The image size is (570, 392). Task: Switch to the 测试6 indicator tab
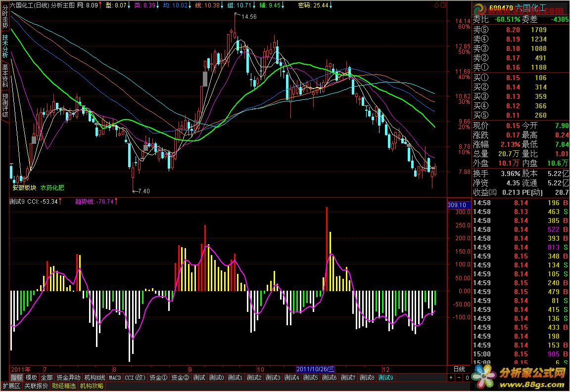pyautogui.click(x=330, y=378)
